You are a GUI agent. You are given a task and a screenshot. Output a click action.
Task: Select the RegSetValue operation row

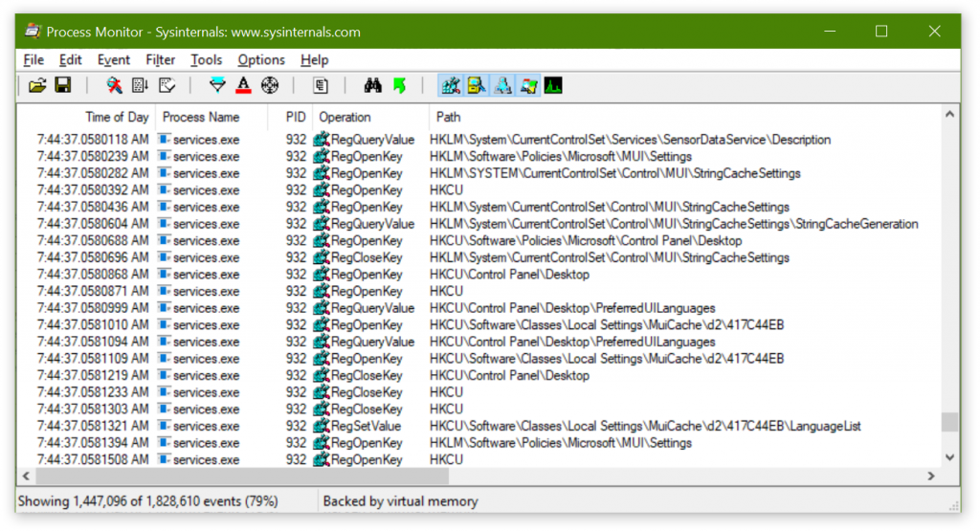coord(480,426)
